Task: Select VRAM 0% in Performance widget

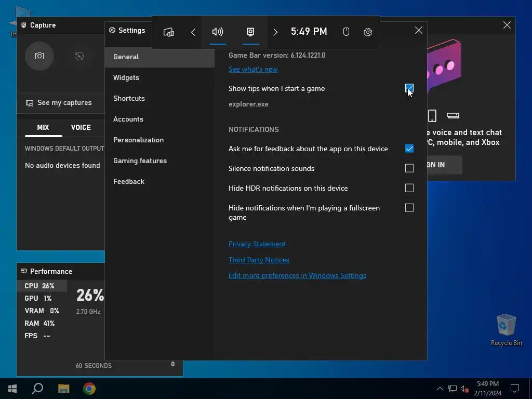Action: tap(42, 311)
